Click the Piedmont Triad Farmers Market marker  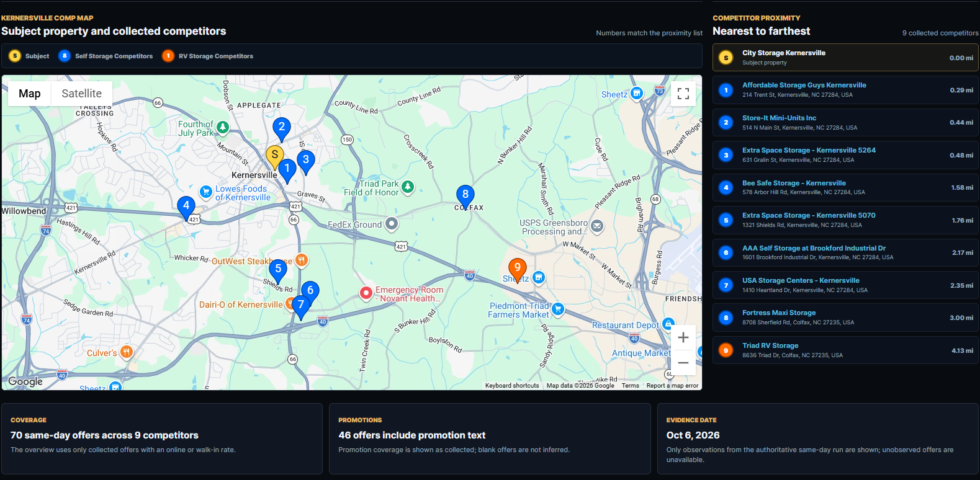(558, 309)
